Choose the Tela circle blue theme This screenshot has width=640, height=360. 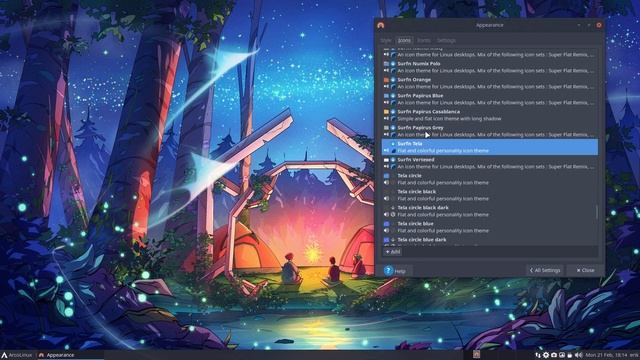tap(490, 227)
